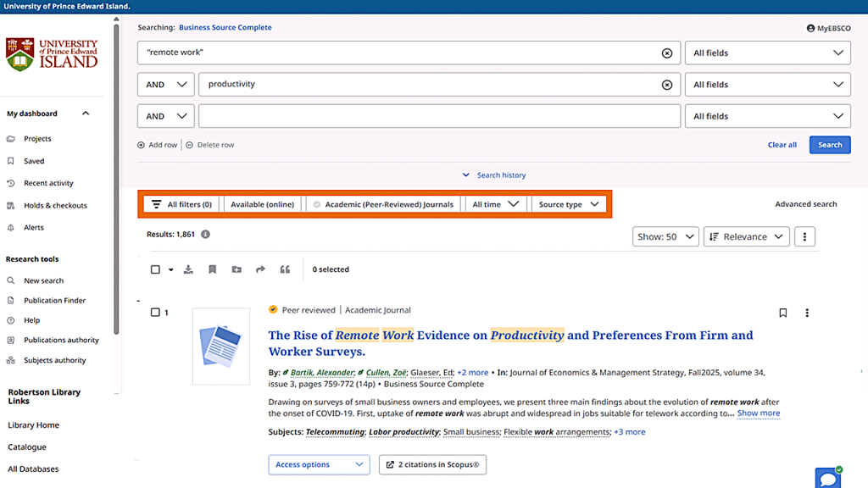Viewport: 868px width, 488px height.
Task: Open the chat bubble widget
Action: (827, 478)
